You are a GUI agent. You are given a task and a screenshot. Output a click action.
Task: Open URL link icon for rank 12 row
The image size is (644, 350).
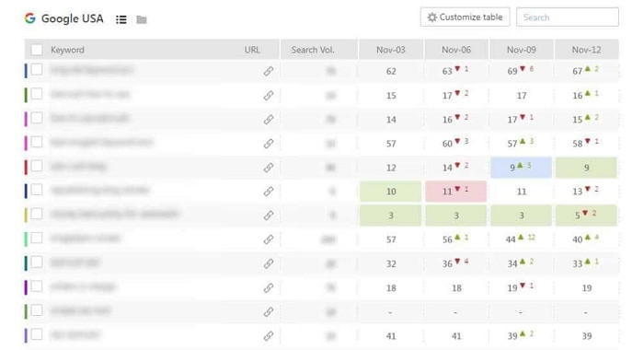269,168
